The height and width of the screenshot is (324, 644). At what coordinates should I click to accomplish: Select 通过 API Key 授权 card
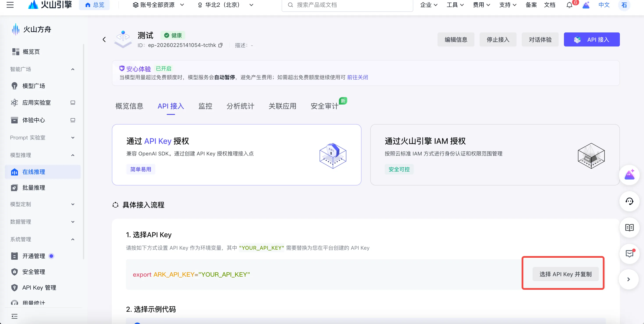pos(236,155)
